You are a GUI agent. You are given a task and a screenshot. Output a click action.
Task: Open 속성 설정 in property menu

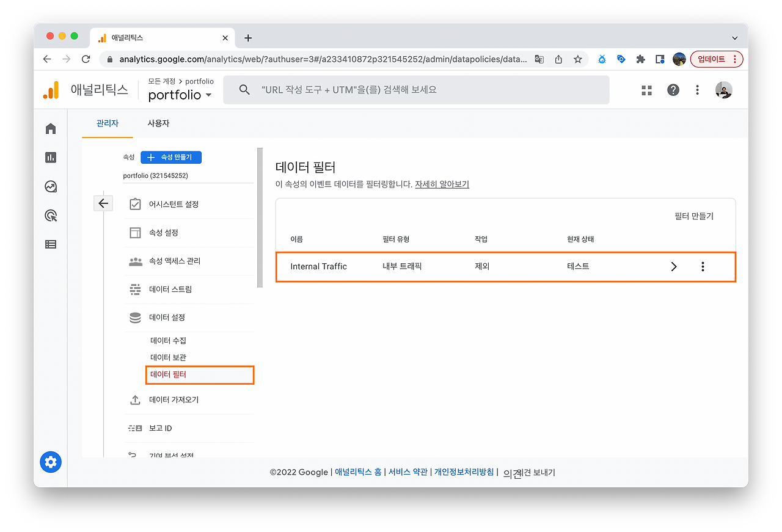[189, 233]
